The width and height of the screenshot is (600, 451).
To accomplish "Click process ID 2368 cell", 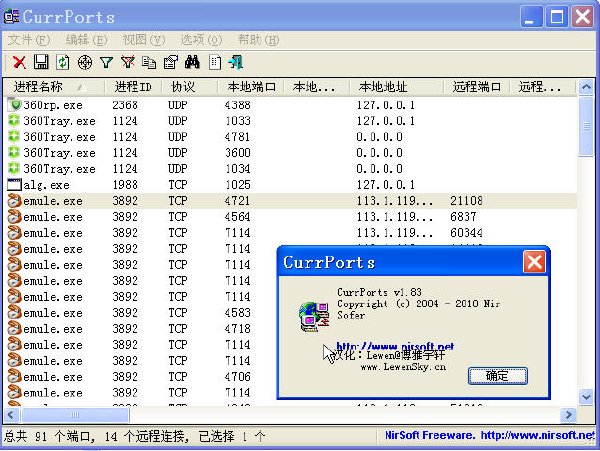I will (x=125, y=105).
